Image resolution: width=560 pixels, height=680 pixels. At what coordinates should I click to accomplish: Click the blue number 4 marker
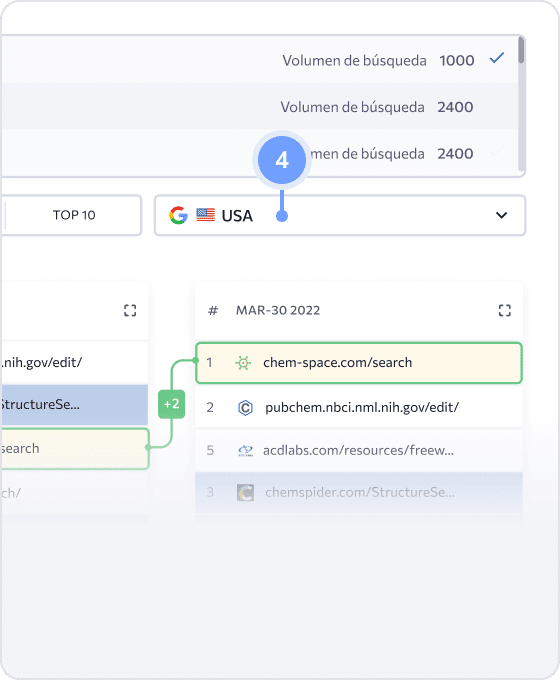tap(282, 160)
